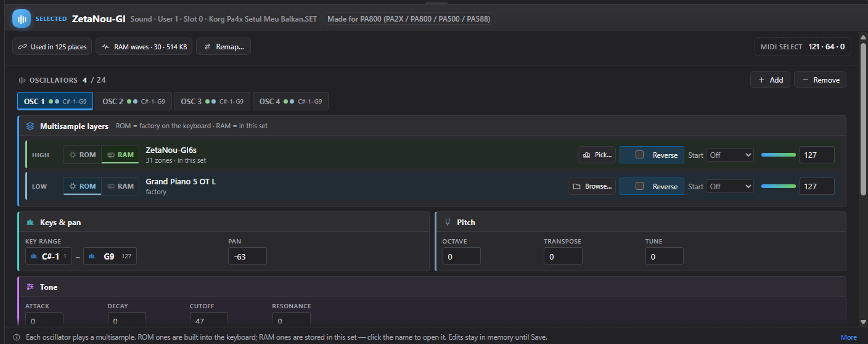Click the OCTAVE input field
The height and width of the screenshot is (344, 868).
[461, 256]
